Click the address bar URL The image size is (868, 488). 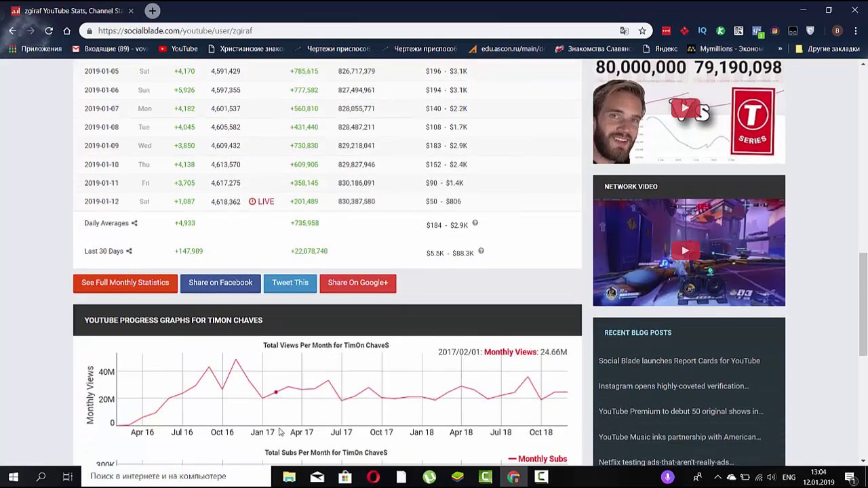(175, 30)
